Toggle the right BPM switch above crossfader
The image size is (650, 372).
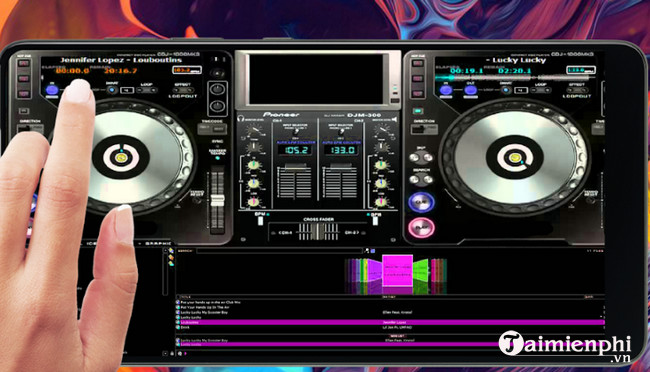click(x=375, y=221)
